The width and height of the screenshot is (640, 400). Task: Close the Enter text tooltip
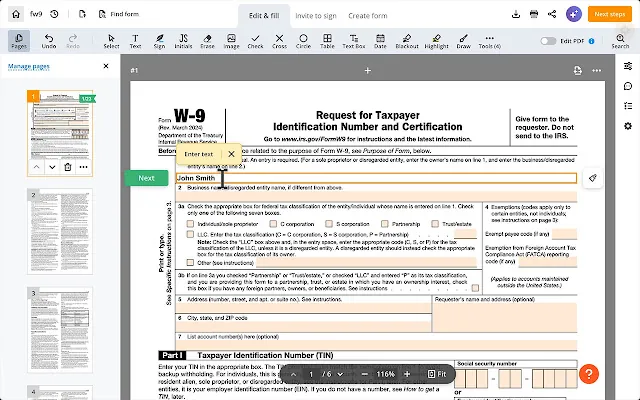(x=231, y=154)
